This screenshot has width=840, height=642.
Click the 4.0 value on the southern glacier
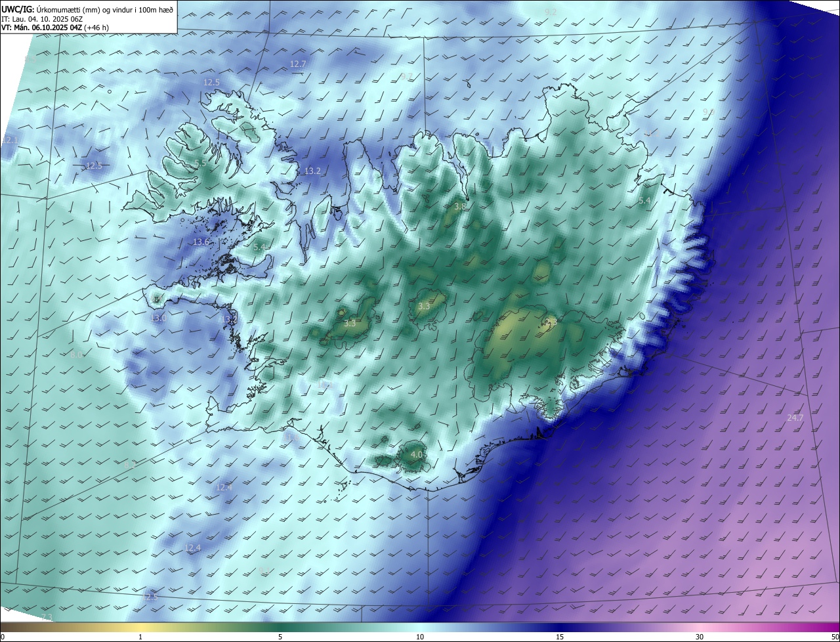(416, 454)
